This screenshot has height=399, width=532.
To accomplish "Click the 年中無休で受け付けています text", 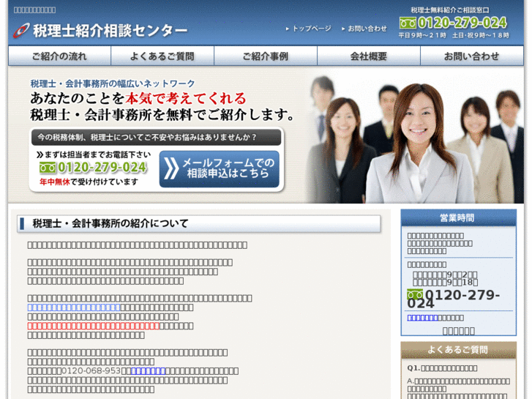I will 89,182.
